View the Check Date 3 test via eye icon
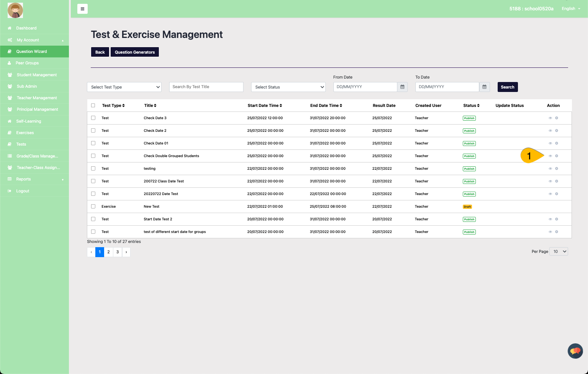Viewport: 588px width, 374px height. click(x=550, y=118)
